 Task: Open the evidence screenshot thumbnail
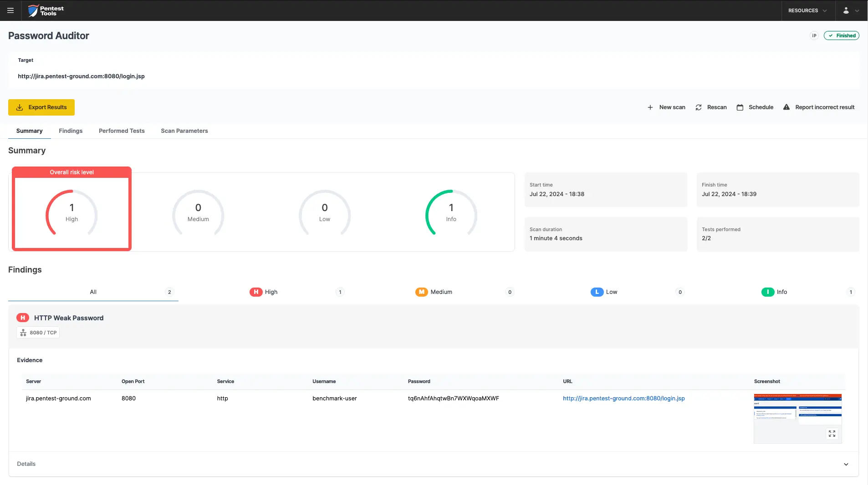798,419
